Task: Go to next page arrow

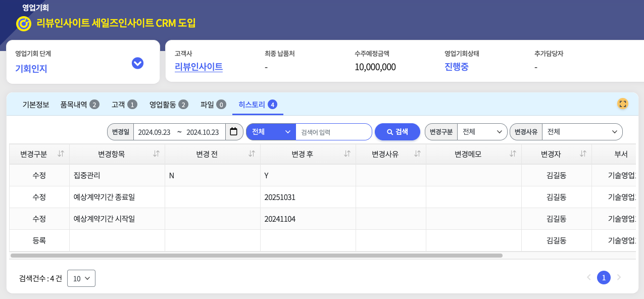Action: pyautogui.click(x=619, y=277)
